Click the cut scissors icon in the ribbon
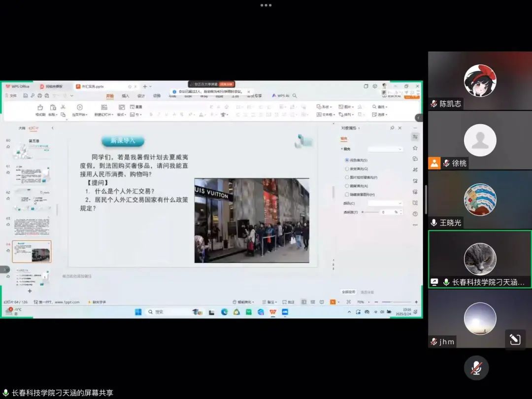Image resolution: width=532 pixels, height=399 pixels. (x=63, y=107)
